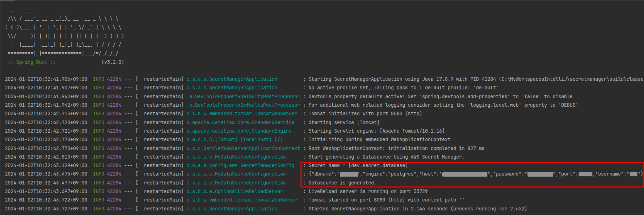644x215 pixels.
Task: Click DevToolsPropertyDefaultsPostProcessor logger beside "Devtools property defaults"
Action: (x=243, y=97)
